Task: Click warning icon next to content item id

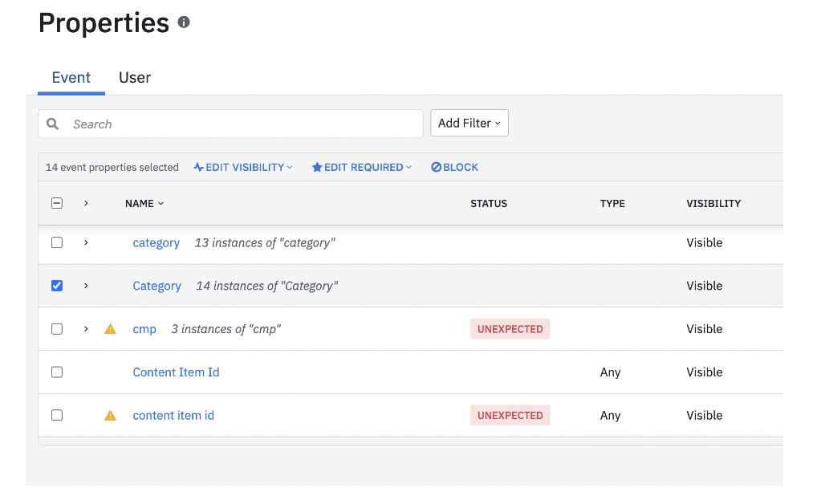Action: 111,416
